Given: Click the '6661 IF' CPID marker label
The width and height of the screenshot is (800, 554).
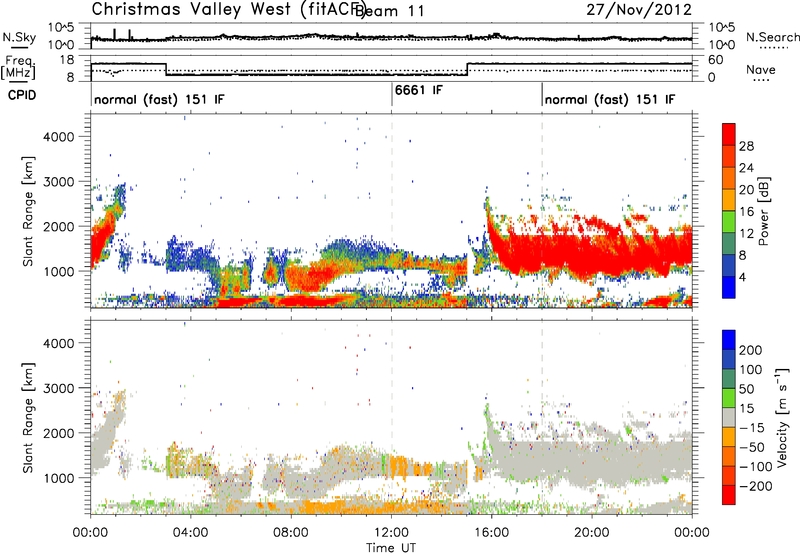Looking at the screenshot, I should pos(419,90).
